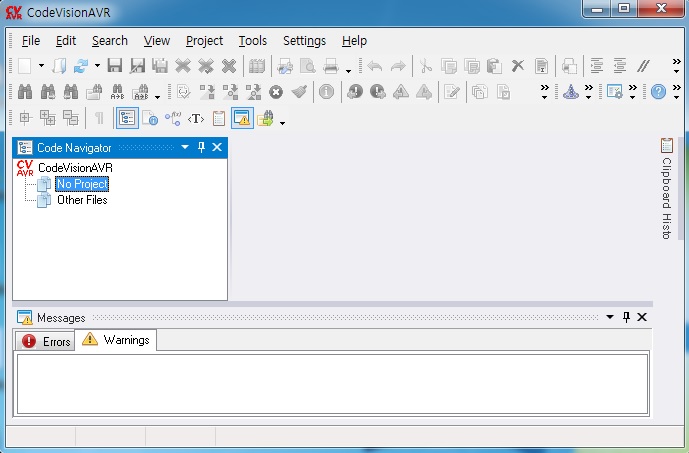Viewport: 689px width, 453px height.
Task: Click the Open file icon
Action: click(x=59, y=66)
